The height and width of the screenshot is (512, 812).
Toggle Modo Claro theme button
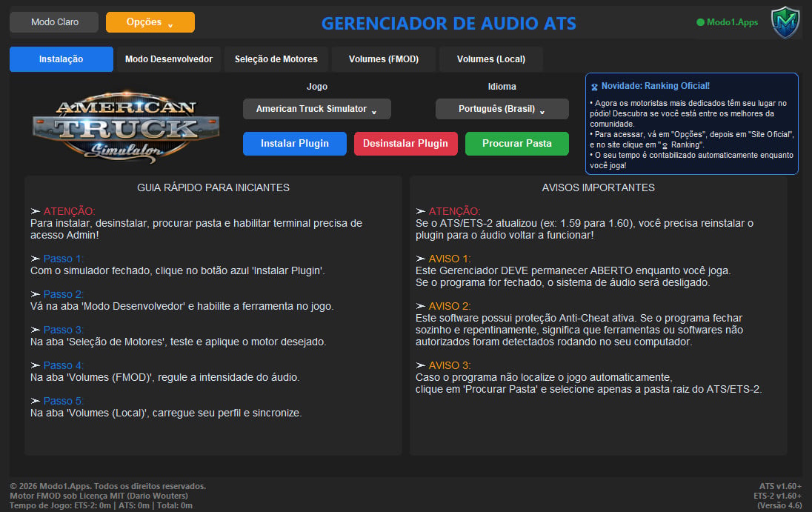tap(54, 22)
